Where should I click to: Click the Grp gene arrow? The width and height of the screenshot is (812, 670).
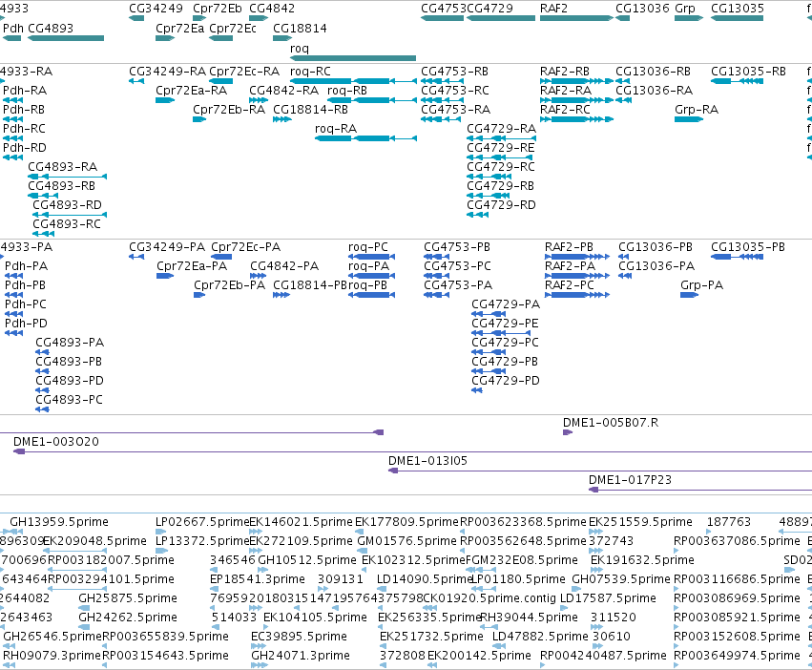tap(689, 18)
